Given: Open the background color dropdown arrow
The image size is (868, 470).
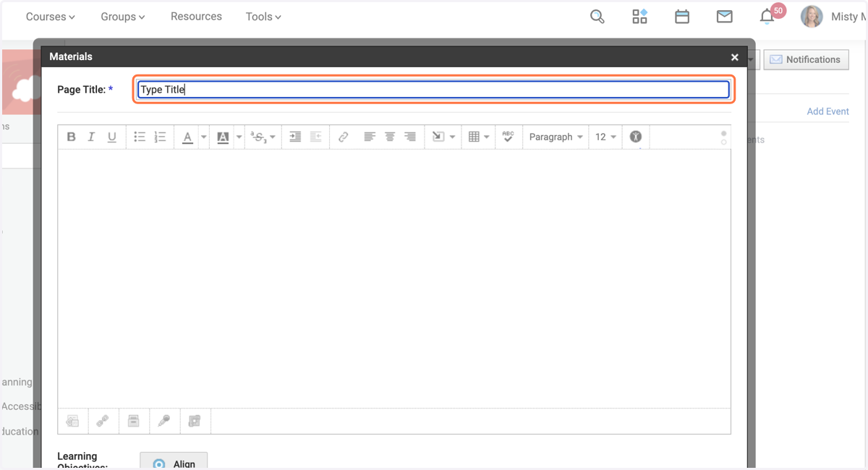Looking at the screenshot, I should coord(239,137).
